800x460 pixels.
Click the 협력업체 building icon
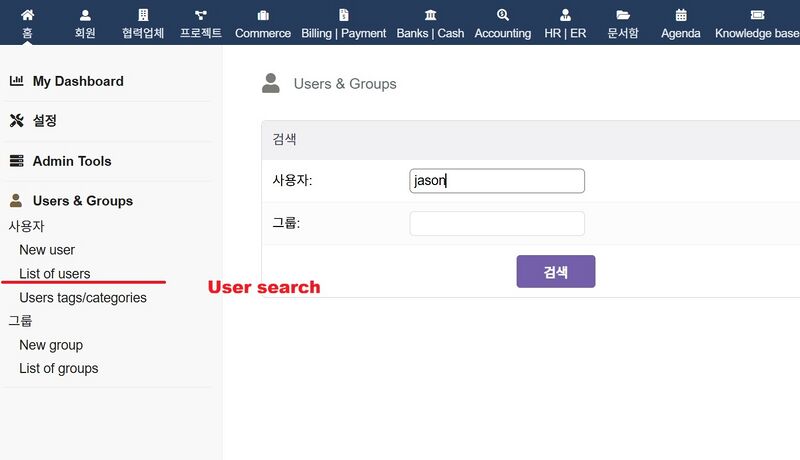click(x=143, y=15)
